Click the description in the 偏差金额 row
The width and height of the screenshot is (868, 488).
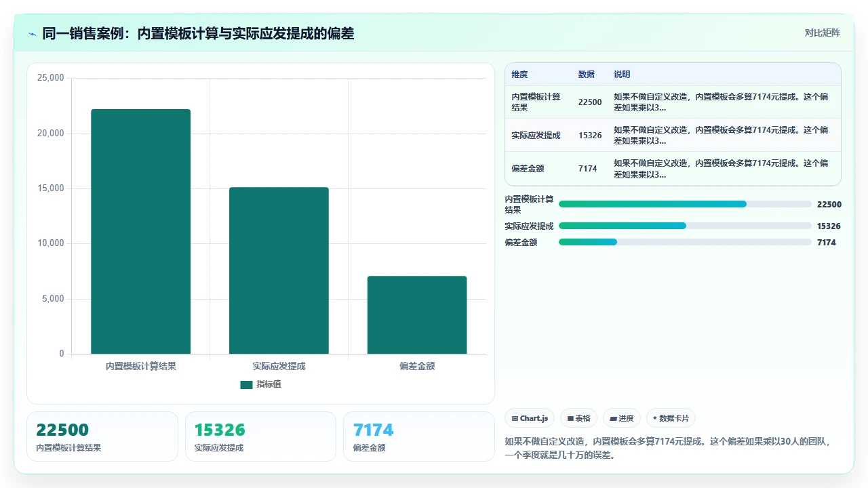pos(721,168)
